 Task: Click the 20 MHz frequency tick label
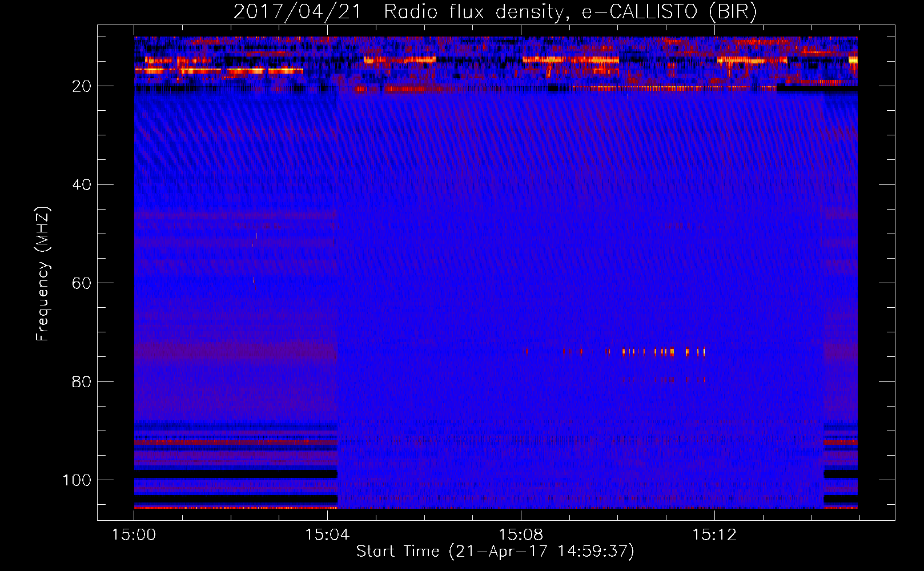[x=82, y=86]
